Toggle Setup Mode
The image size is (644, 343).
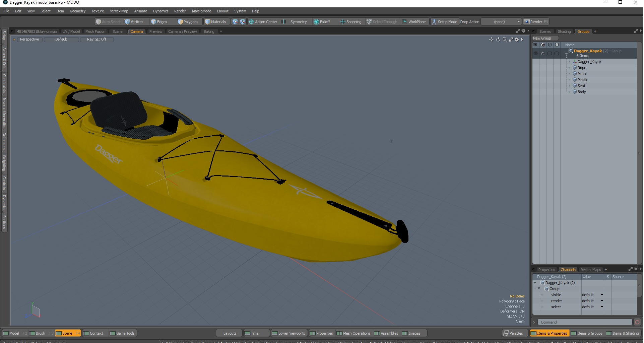pyautogui.click(x=444, y=22)
